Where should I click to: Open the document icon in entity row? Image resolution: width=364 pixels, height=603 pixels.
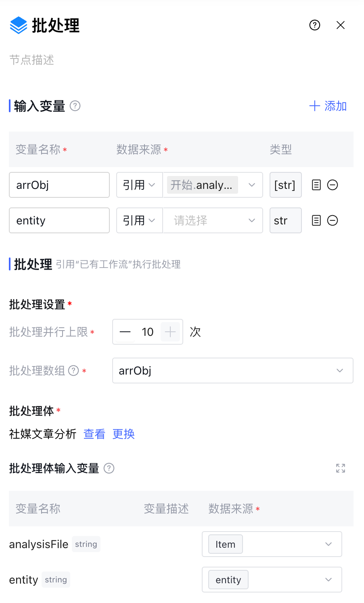[316, 220]
